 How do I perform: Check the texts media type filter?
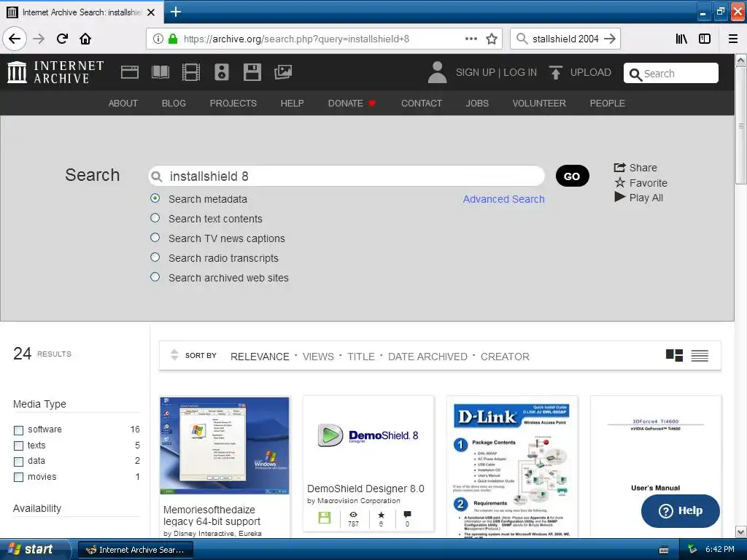pos(18,446)
